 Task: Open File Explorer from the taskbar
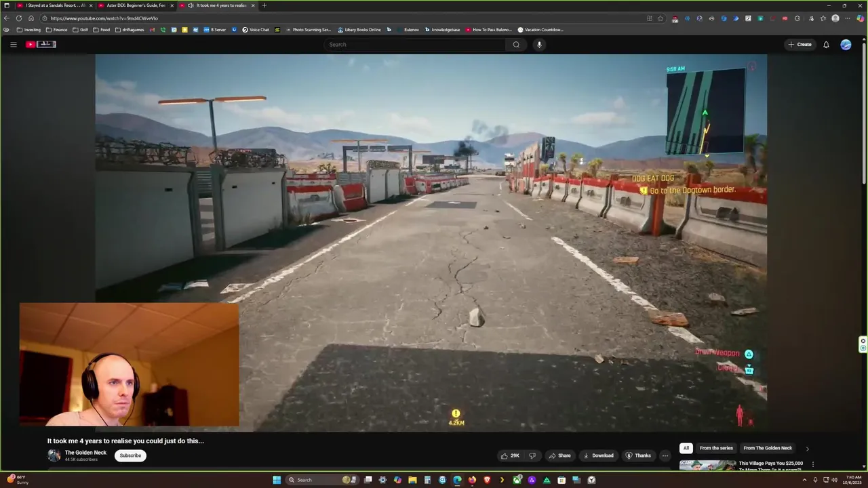[x=412, y=480]
